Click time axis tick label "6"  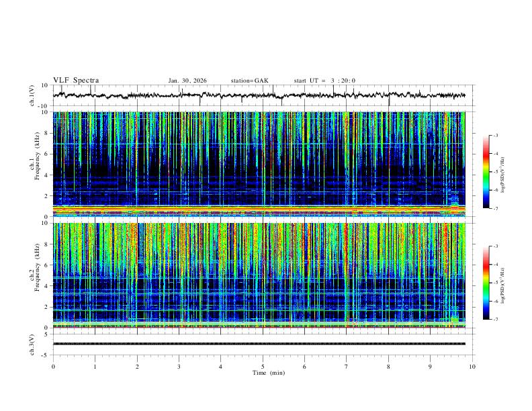click(x=305, y=367)
